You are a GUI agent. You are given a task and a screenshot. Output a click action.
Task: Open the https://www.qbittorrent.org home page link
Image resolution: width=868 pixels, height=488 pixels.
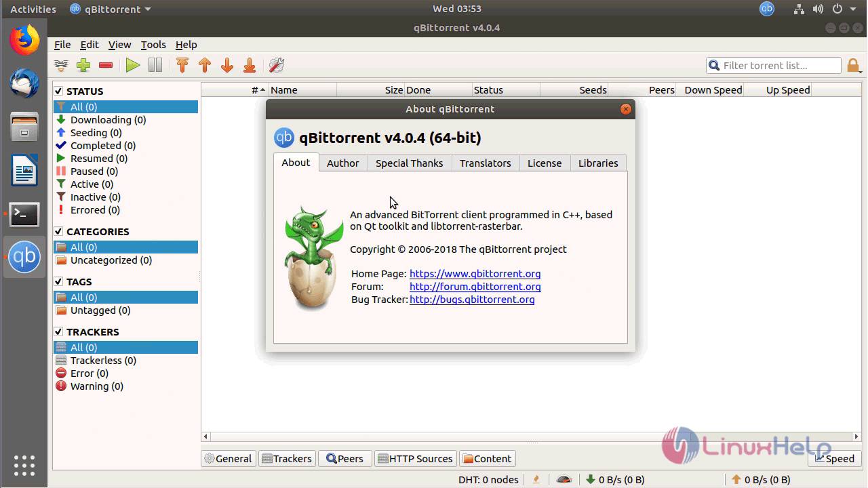coord(475,274)
